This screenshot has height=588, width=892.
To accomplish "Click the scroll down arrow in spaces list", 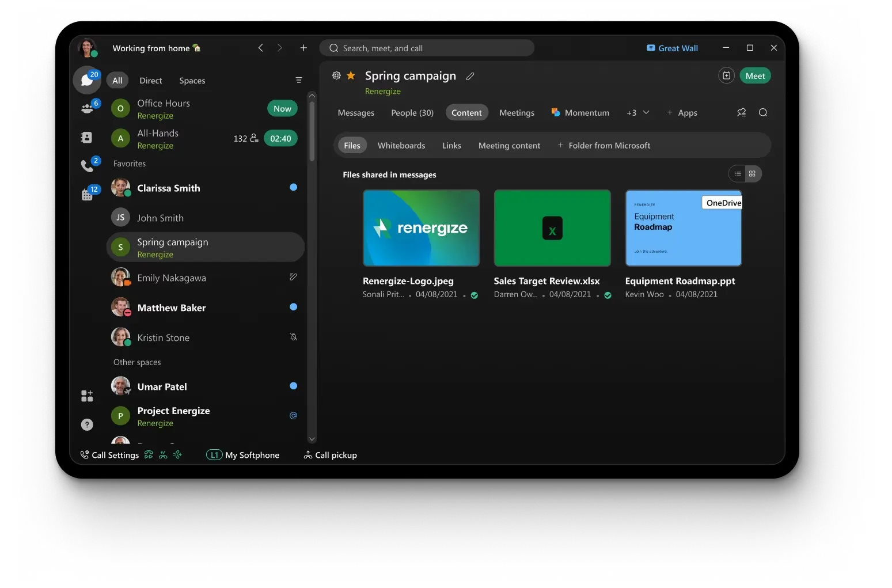I will (312, 439).
